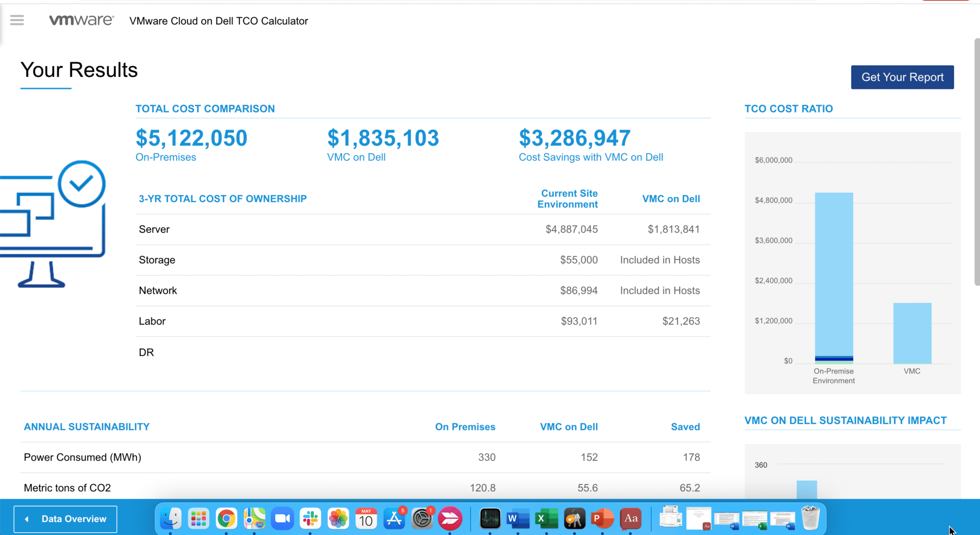Open Finder from the dock
The width and height of the screenshot is (980, 535).
point(170,518)
